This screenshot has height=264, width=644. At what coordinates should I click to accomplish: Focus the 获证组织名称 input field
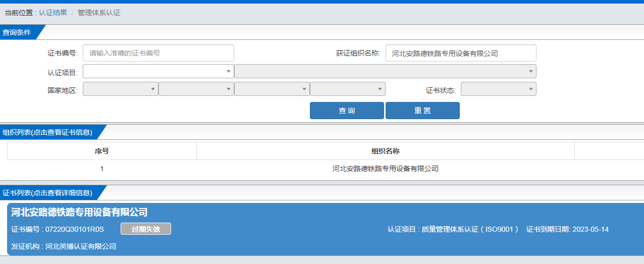click(461, 53)
